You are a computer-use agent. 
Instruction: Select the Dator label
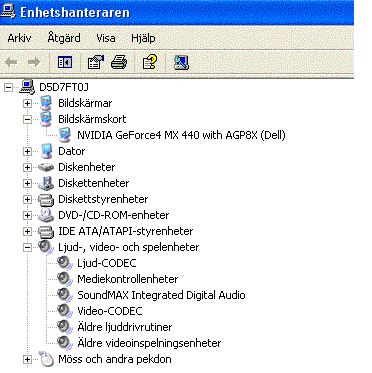(72, 151)
